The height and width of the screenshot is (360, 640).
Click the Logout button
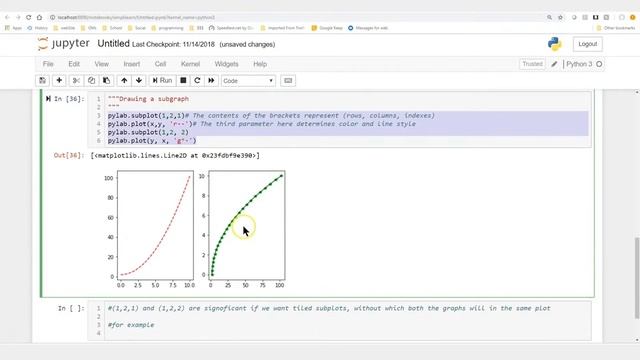[587, 44]
